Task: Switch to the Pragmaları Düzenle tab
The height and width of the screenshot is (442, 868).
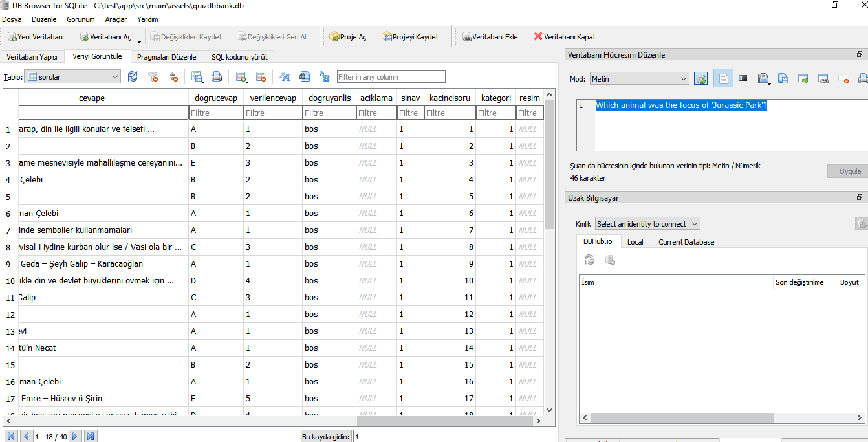Action: pos(167,57)
